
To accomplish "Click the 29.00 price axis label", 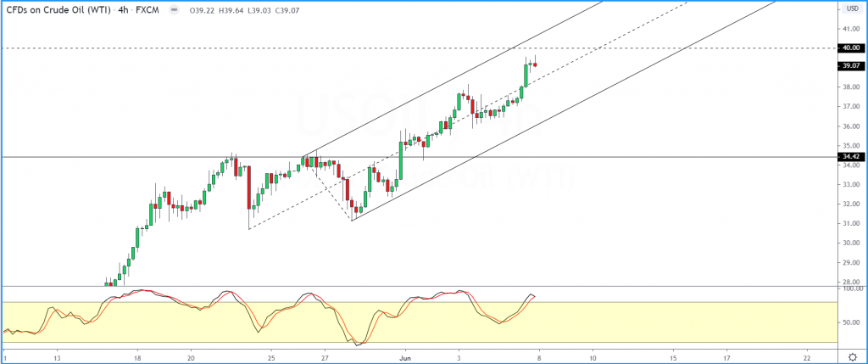I will tap(851, 263).
